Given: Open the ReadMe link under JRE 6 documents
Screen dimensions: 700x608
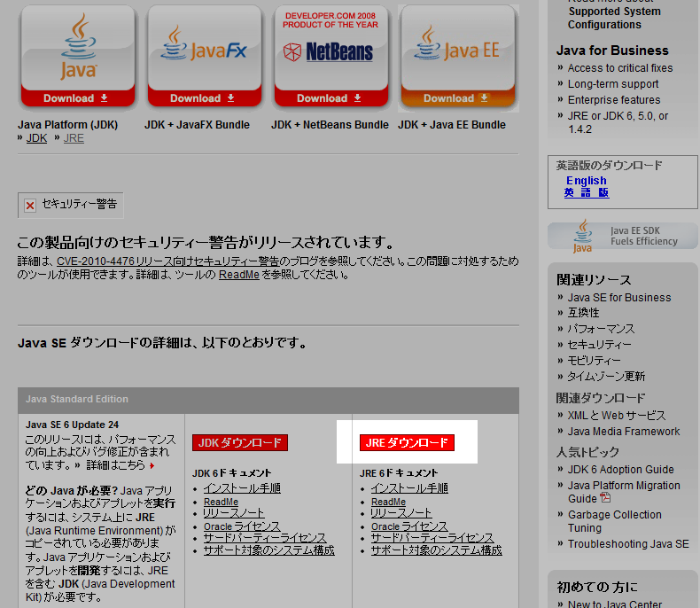Looking at the screenshot, I should pyautogui.click(x=388, y=502).
